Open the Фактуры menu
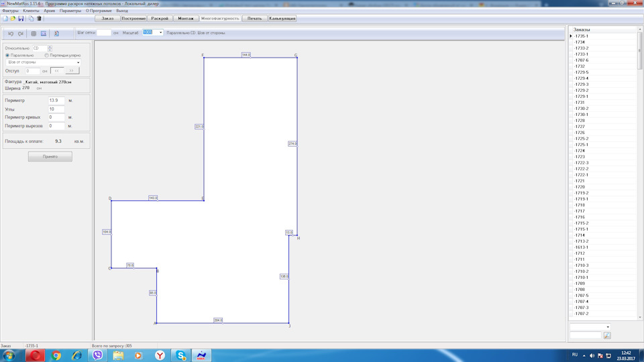This screenshot has width=644, height=362. pos(10,11)
